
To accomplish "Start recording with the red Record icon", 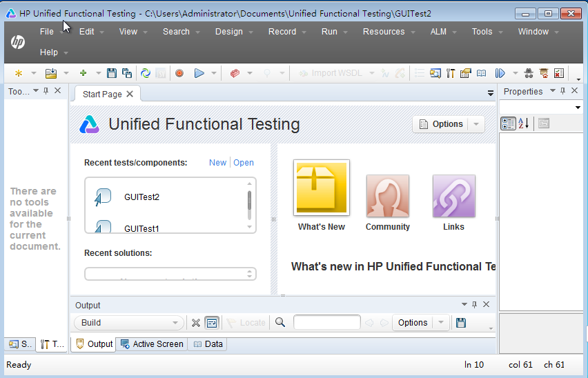I will point(179,73).
